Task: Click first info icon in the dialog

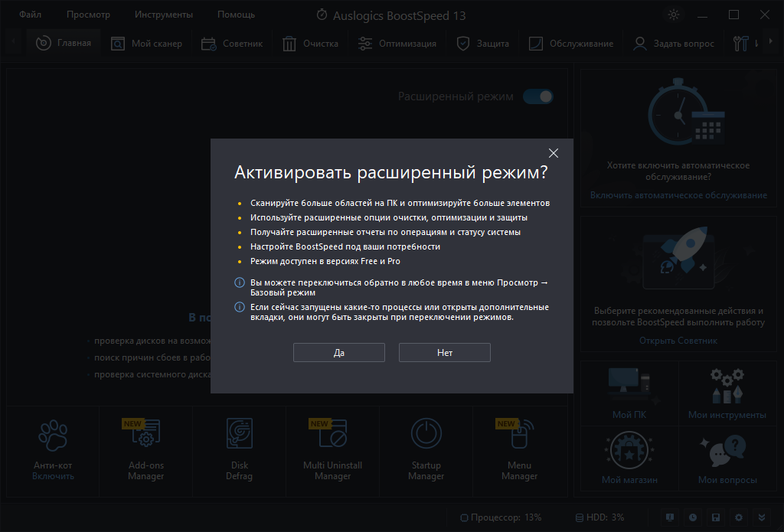Action: click(240, 282)
